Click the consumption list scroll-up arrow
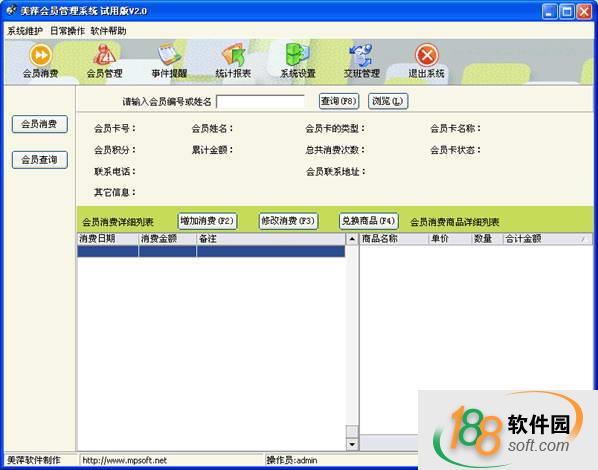The width and height of the screenshot is (598, 470). pos(352,239)
